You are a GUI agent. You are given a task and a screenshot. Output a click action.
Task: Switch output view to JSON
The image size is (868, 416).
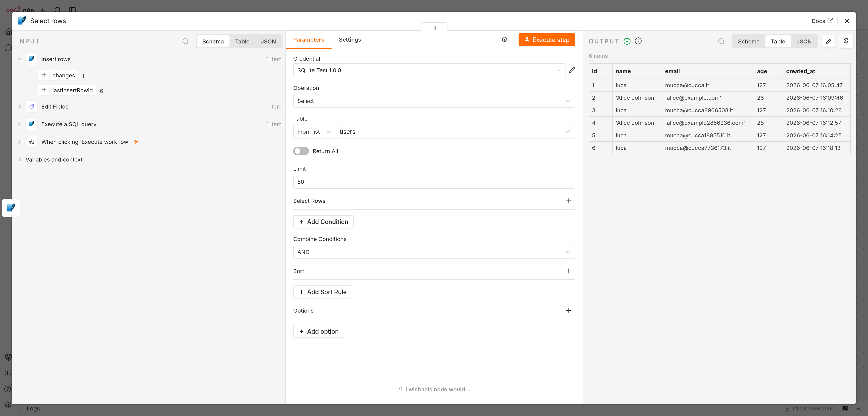[804, 41]
